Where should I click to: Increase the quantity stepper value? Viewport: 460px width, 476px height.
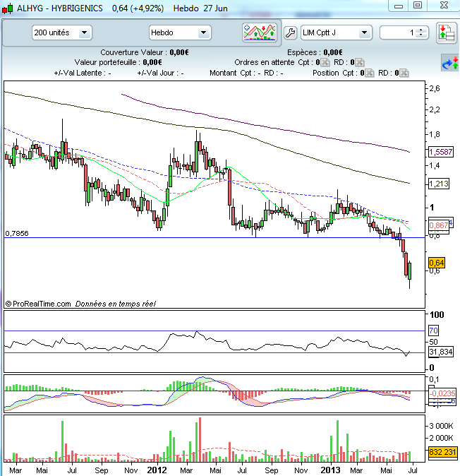coord(421,30)
